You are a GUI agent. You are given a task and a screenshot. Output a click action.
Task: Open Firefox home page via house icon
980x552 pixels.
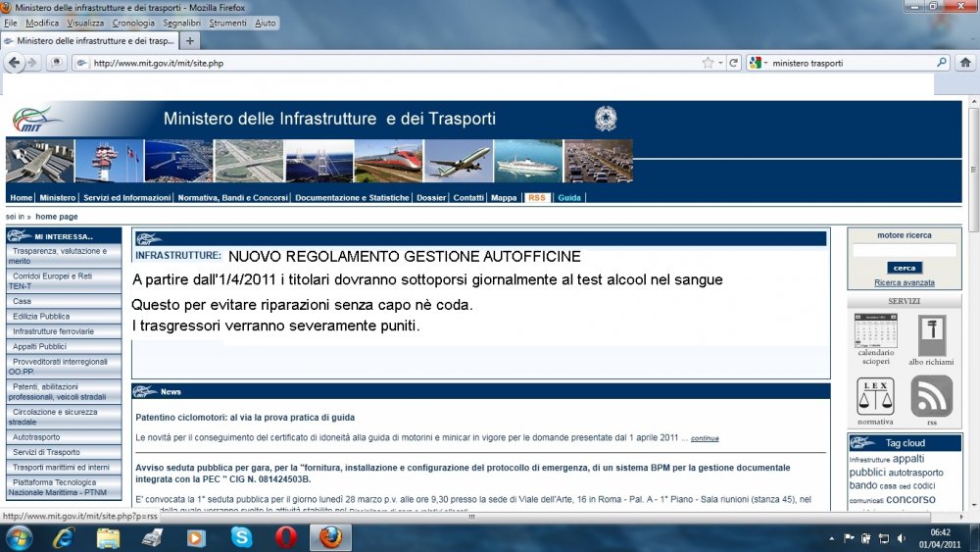click(x=965, y=63)
